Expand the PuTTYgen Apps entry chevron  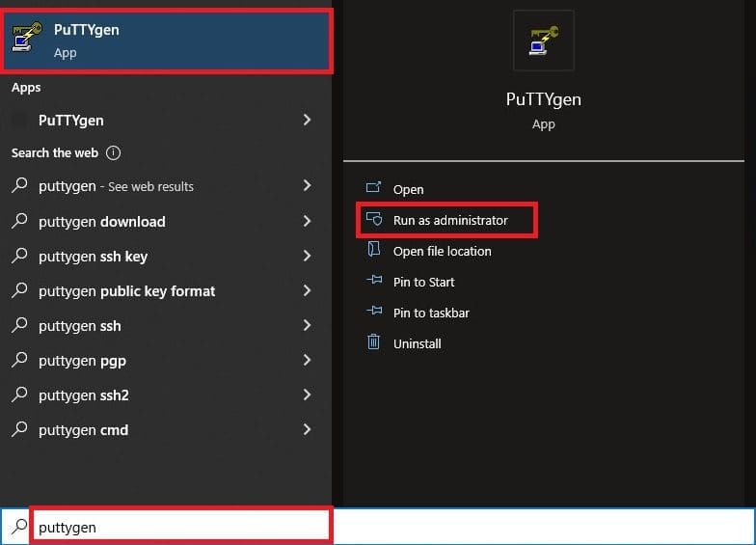[307, 120]
